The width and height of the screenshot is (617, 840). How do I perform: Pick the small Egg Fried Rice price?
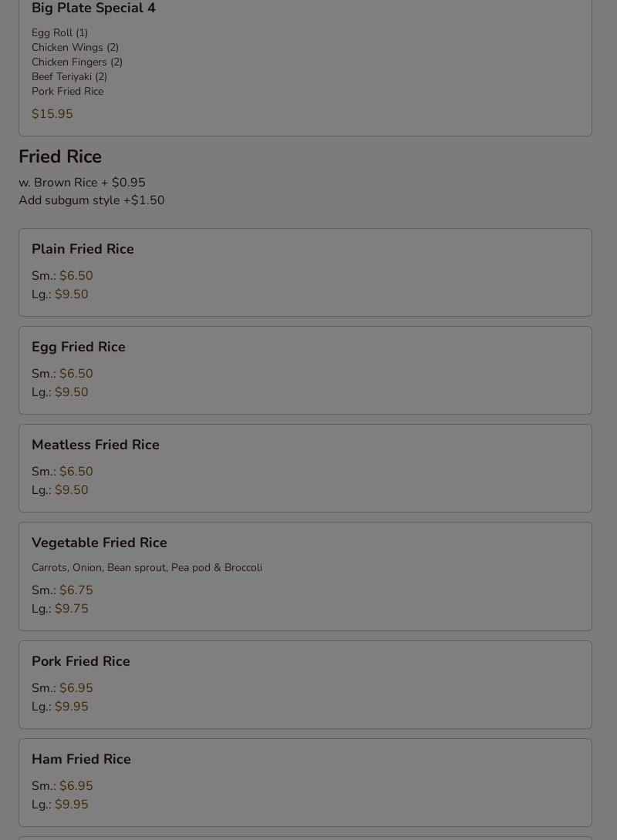pyautogui.click(x=76, y=374)
